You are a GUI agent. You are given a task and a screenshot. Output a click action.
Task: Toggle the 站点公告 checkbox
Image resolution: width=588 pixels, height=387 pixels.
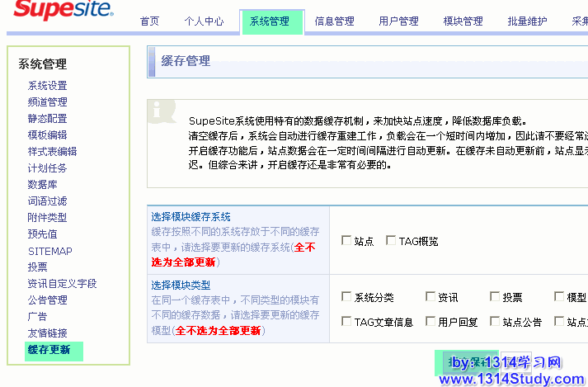click(495, 322)
